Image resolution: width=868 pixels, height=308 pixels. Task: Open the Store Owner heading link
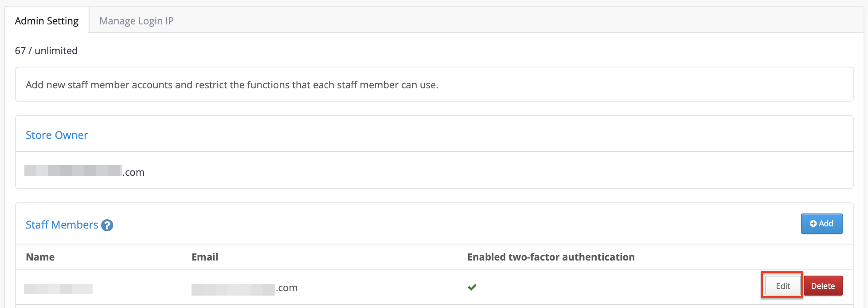click(x=57, y=135)
